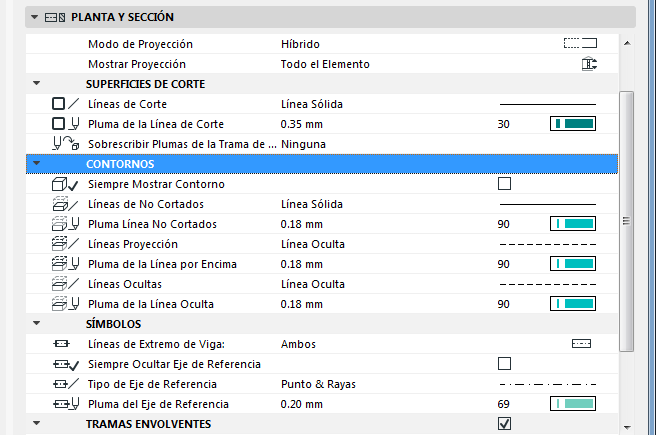The height and width of the screenshot is (435, 656).
Task: Click the Punto & Rayas line type value
Action: (319, 384)
